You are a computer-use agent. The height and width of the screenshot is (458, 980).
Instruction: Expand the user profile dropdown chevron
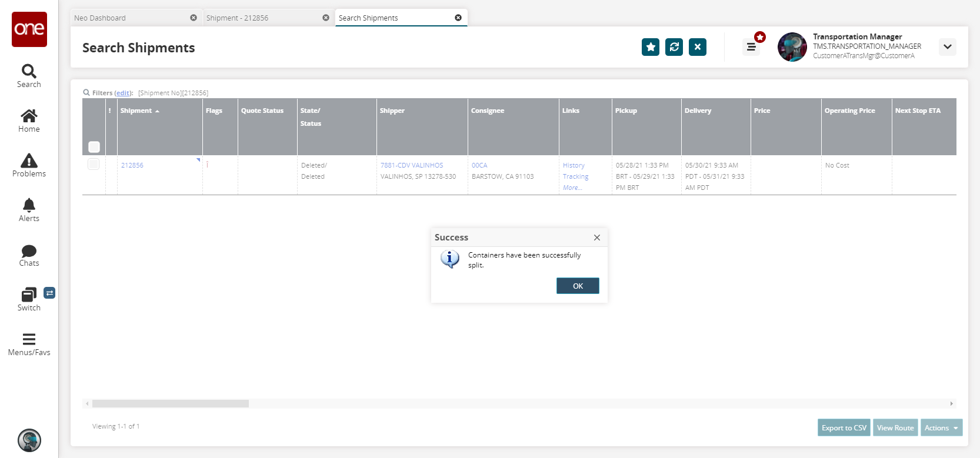coord(948,47)
